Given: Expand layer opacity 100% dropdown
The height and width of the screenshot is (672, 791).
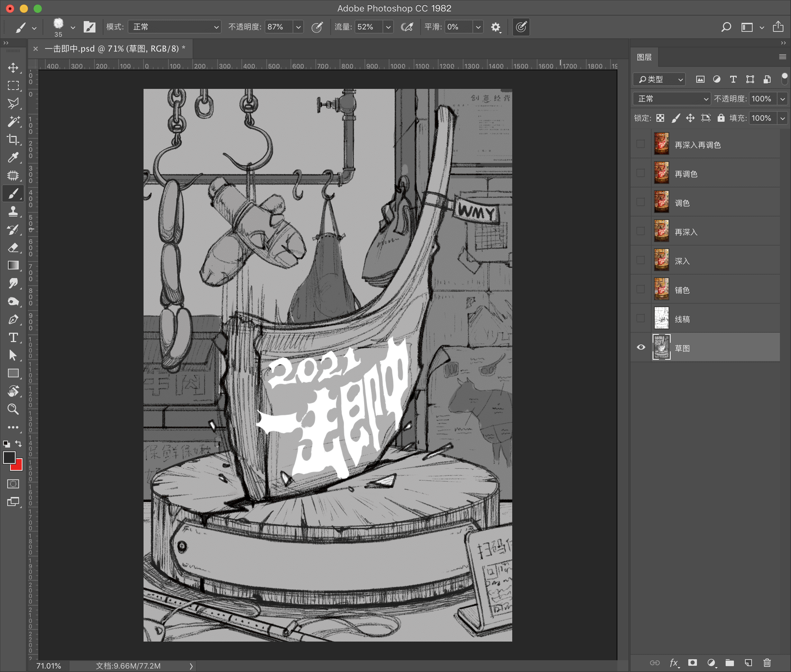Looking at the screenshot, I should (x=783, y=99).
